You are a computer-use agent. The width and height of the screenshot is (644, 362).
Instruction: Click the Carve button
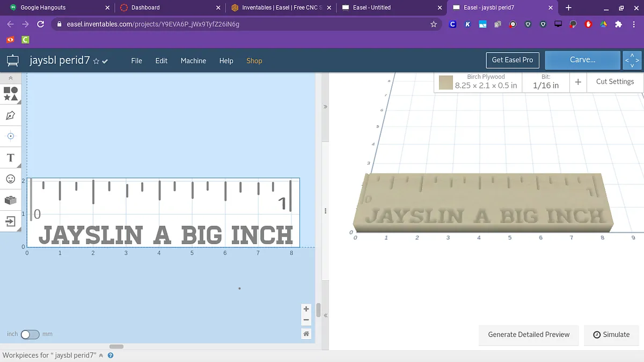[582, 60]
